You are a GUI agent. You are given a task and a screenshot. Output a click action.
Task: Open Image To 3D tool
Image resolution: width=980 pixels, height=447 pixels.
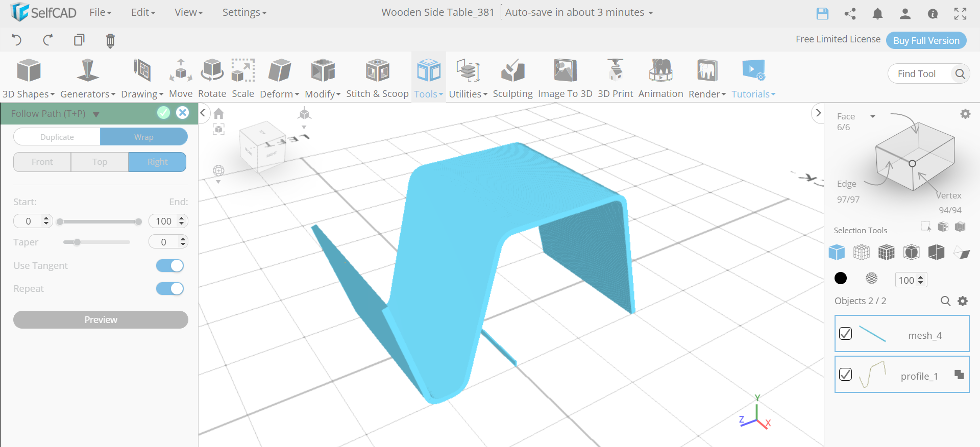565,78
